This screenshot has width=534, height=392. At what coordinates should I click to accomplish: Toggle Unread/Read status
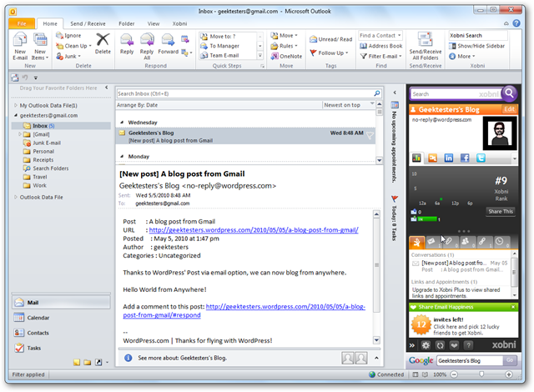330,39
